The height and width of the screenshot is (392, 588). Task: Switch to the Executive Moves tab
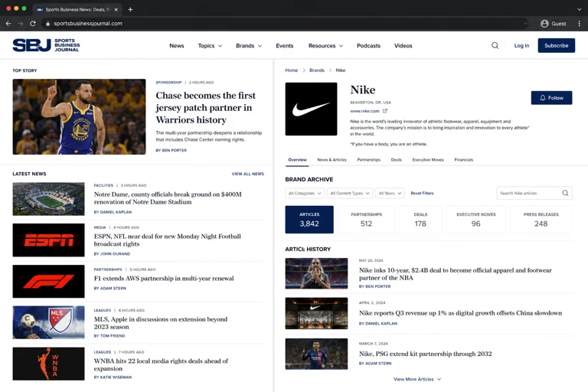(428, 160)
